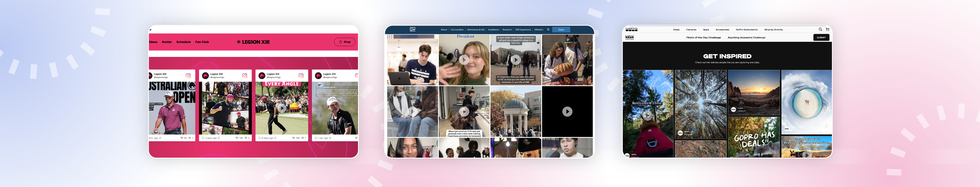980x187 pixels.
Task: Select Admissions & Aid in GW navigation
Action: click(475, 29)
